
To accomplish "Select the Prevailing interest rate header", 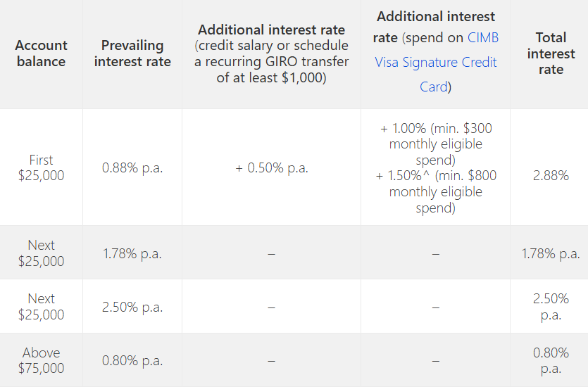I will pyautogui.click(x=132, y=53).
